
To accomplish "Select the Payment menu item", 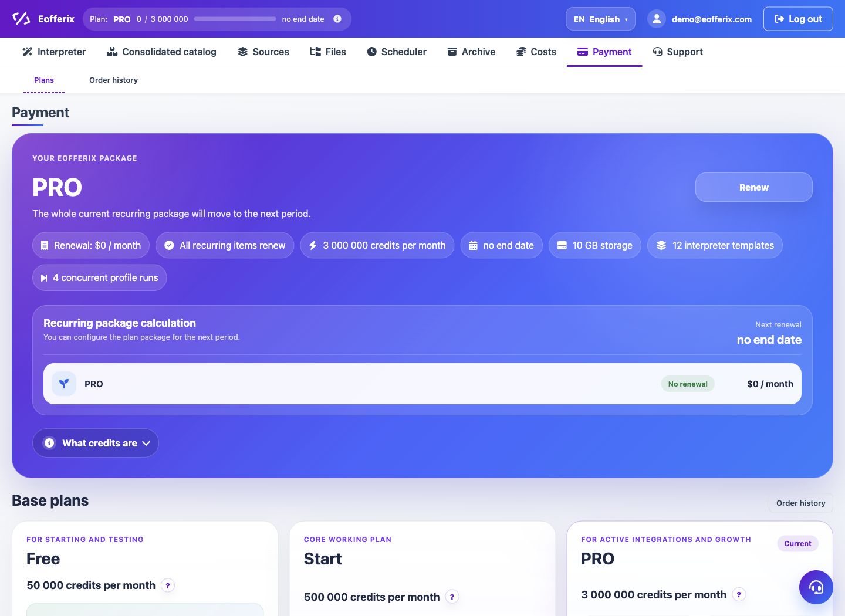I will 604,52.
